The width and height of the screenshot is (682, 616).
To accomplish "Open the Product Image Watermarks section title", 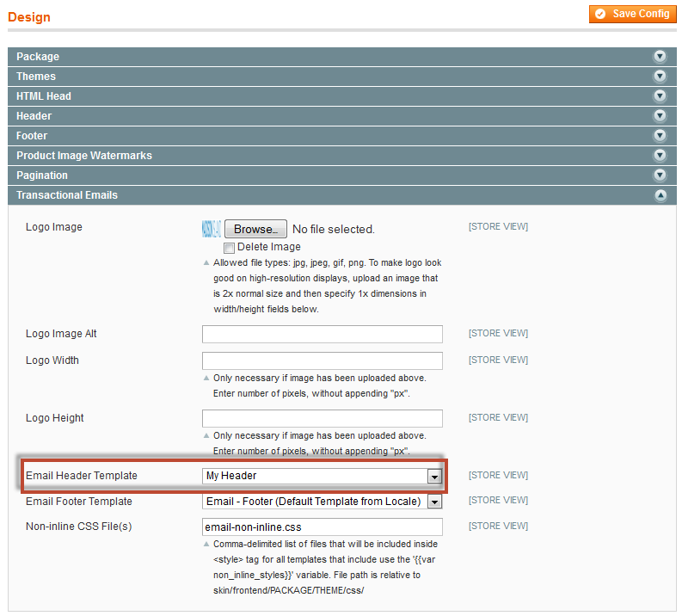I will (84, 156).
